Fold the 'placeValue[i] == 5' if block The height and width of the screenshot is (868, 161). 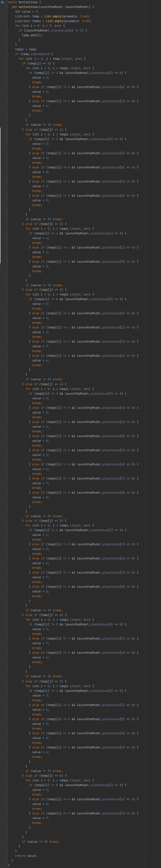[x=7, y=30]
